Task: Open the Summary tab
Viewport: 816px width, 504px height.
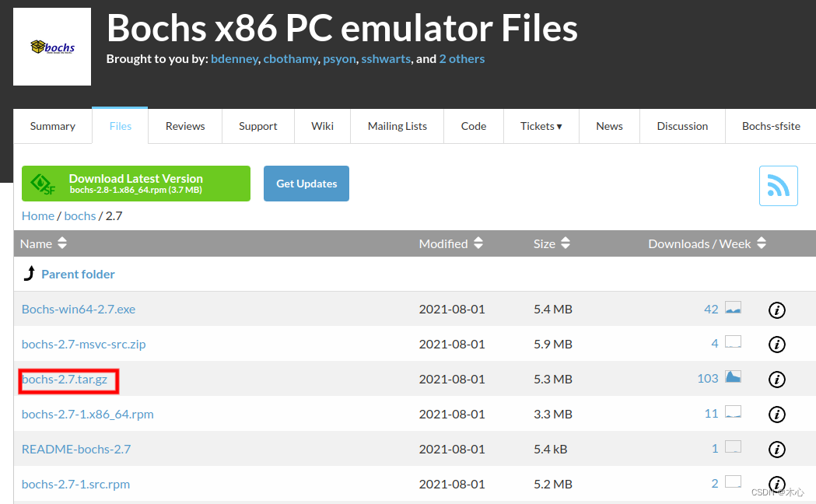Action: click(53, 126)
